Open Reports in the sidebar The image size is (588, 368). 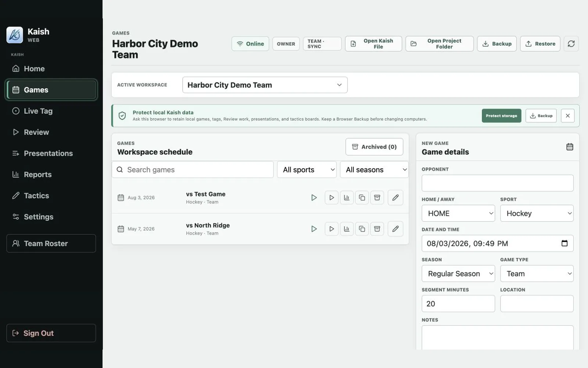51,174
